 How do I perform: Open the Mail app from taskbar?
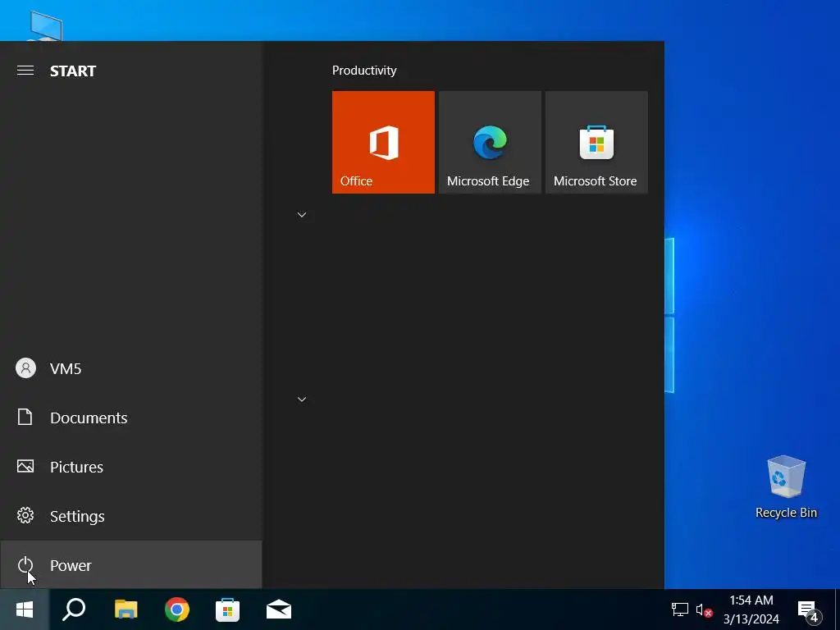tap(279, 609)
